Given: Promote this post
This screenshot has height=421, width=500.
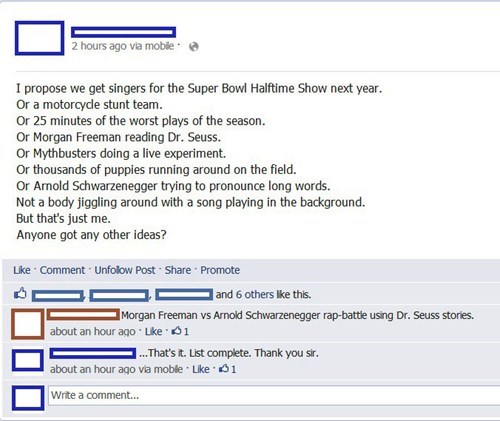Looking at the screenshot, I should 220,270.
